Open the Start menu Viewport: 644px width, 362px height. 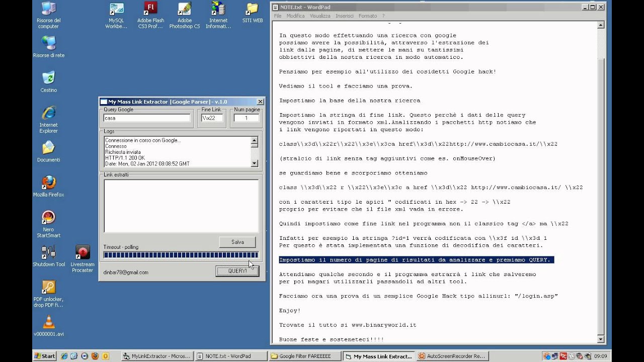[x=45, y=356]
